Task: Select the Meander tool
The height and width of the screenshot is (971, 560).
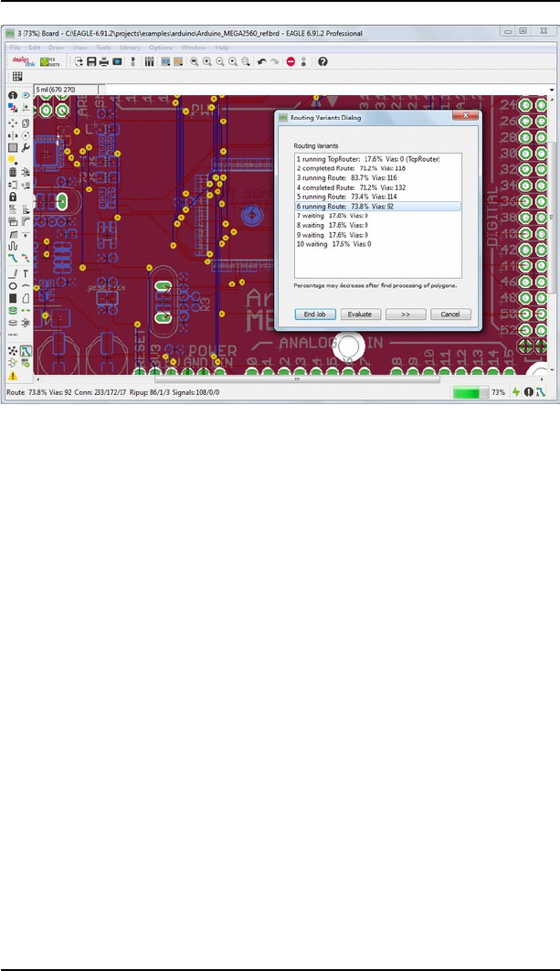Action: 13,246
